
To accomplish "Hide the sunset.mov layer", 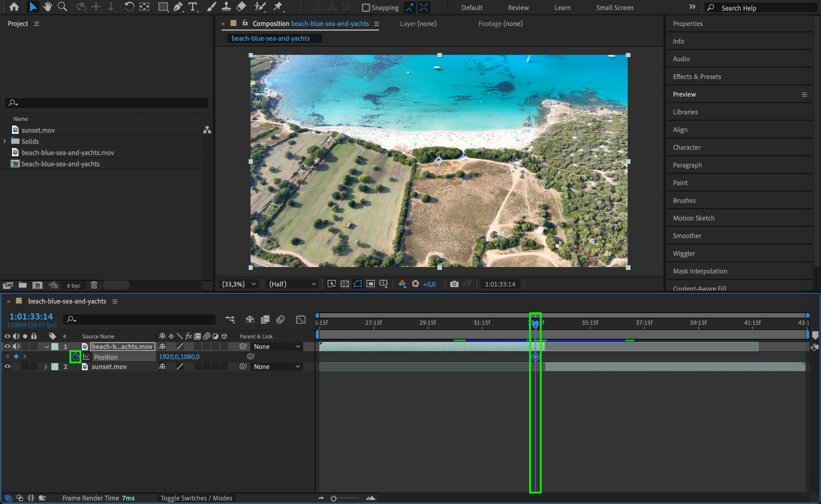I will pyautogui.click(x=7, y=366).
